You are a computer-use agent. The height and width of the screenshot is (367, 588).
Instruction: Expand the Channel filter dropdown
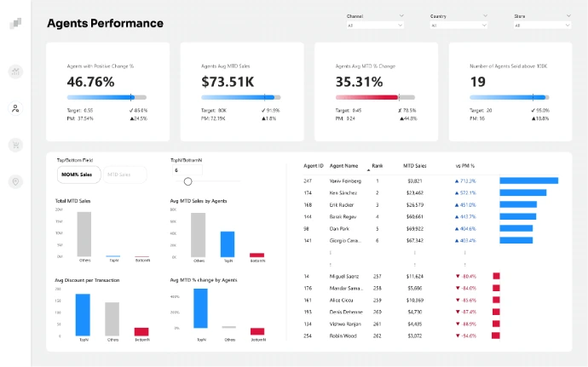375,26
